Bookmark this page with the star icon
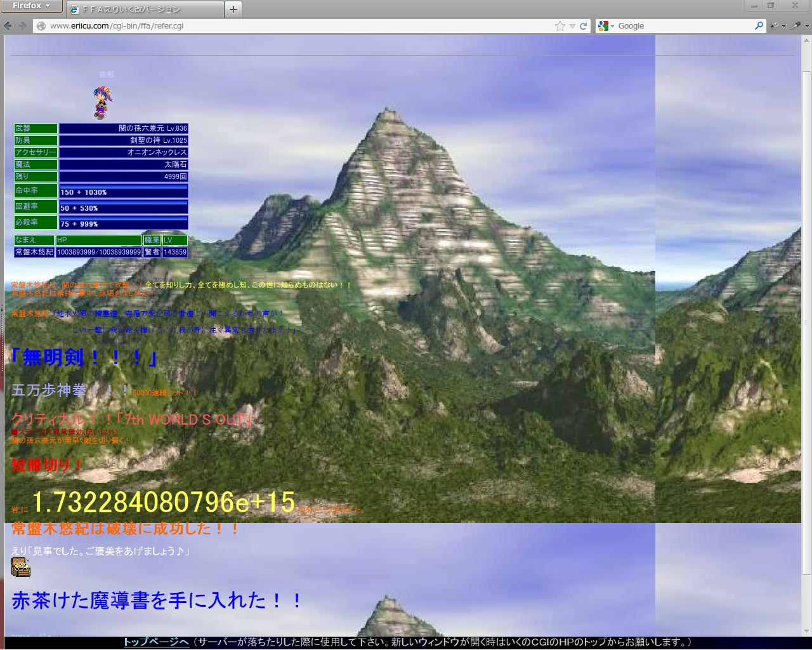This screenshot has height=650, width=812. point(560,26)
